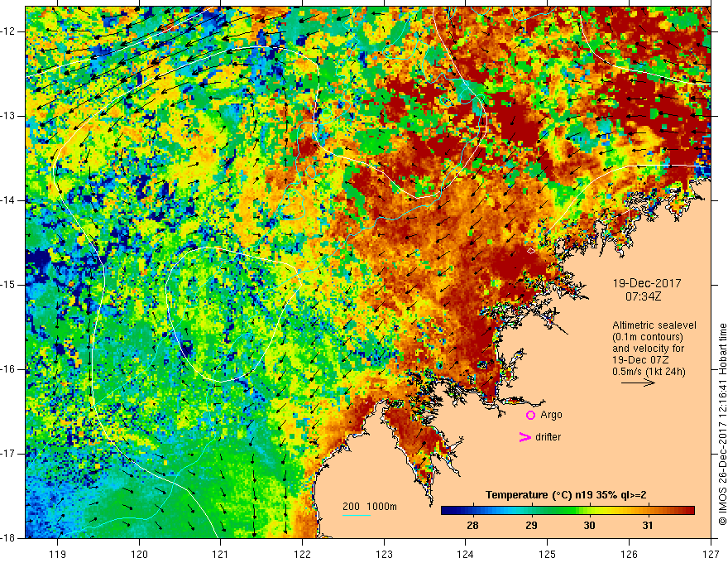728x563 pixels.
Task: Click the '0.5m/s (1kt 24h)' caption line
Action: [649, 372]
